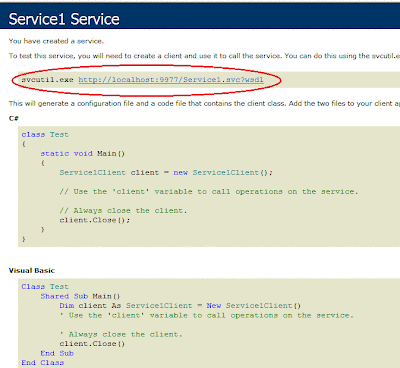The image size is (400, 368).
Task: Click the 'This will generate a configuration file' paragraph
Action: 204,103
